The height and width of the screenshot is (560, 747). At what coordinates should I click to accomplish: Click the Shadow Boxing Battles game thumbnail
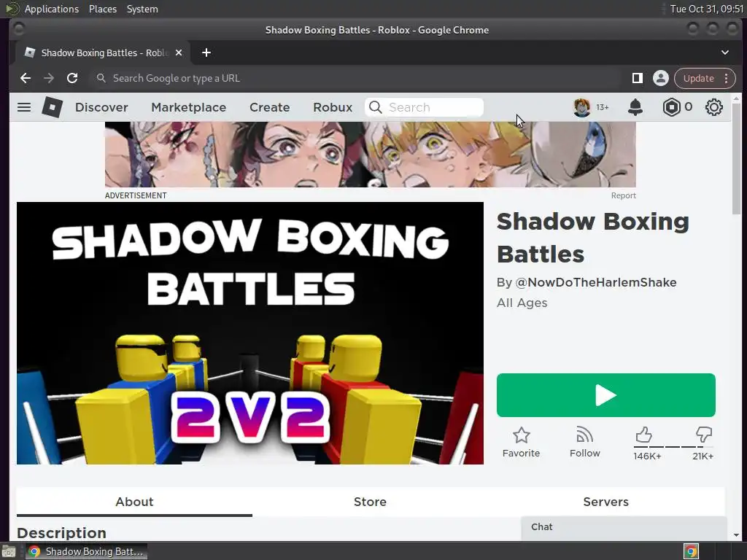tap(250, 332)
